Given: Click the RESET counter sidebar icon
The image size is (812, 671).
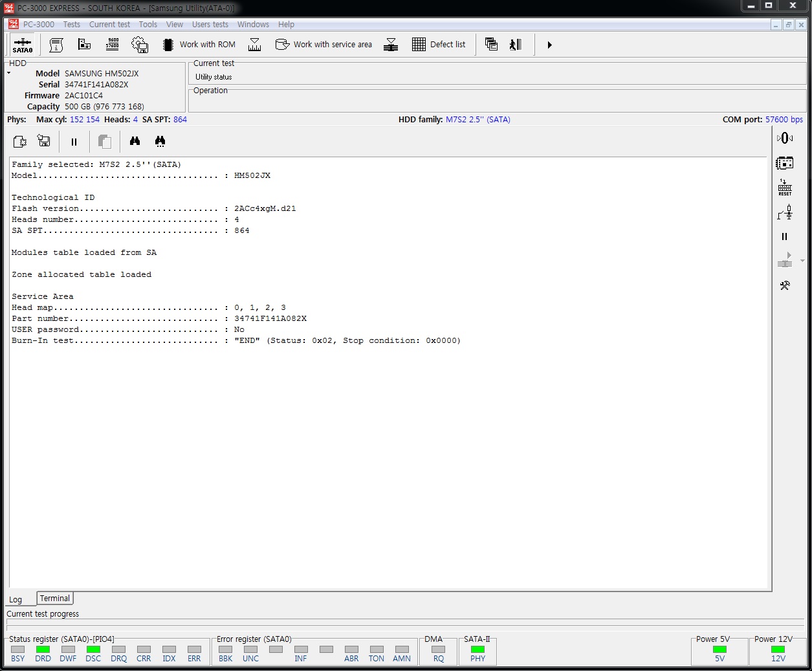Looking at the screenshot, I should point(785,188).
